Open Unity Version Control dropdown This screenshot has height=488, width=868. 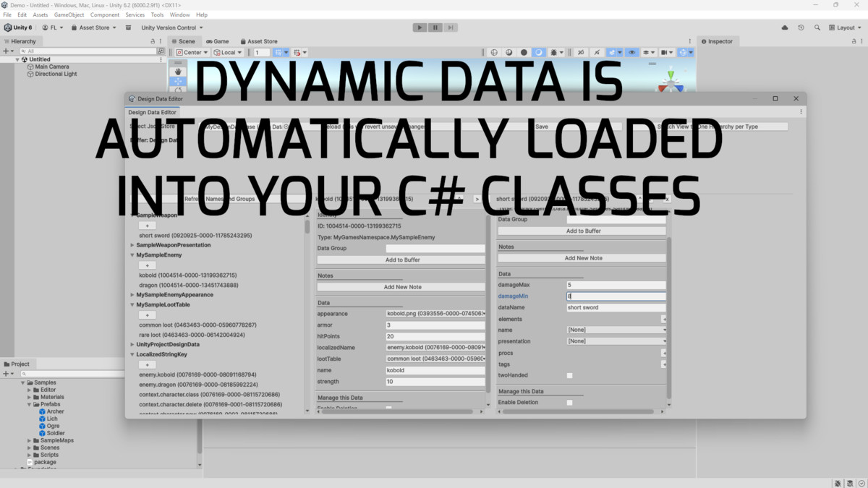coord(172,27)
